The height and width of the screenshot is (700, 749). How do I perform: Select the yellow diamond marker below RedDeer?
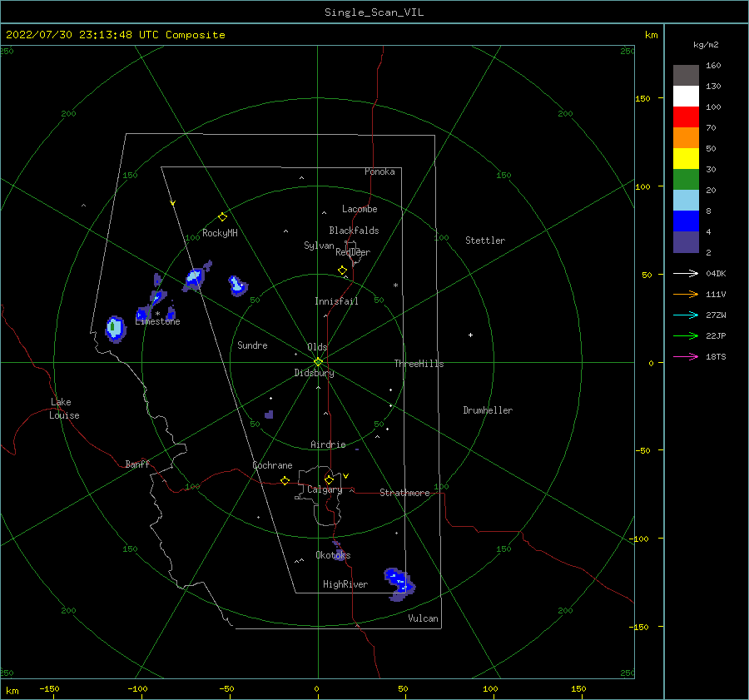point(342,271)
